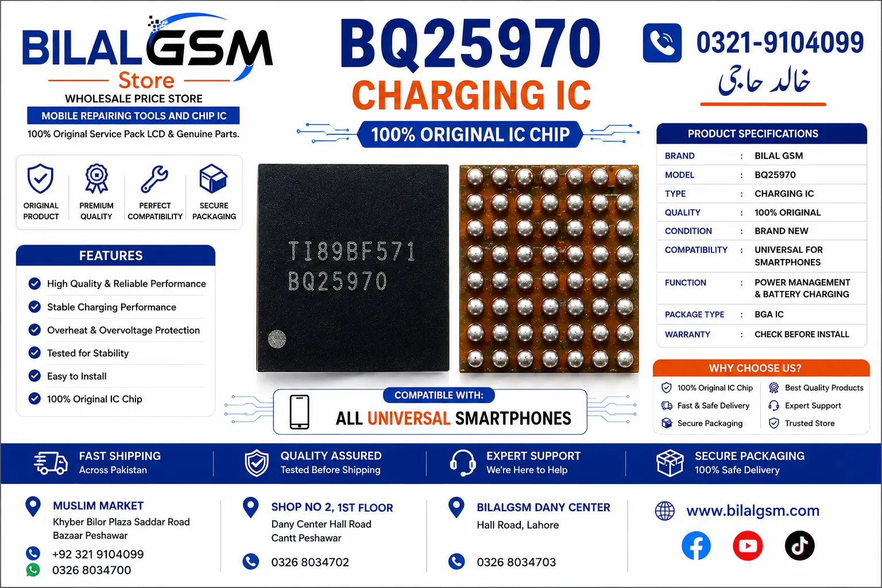Click the location pin next to BilalGSM Dany Center
The height and width of the screenshot is (588, 882).
(457, 508)
